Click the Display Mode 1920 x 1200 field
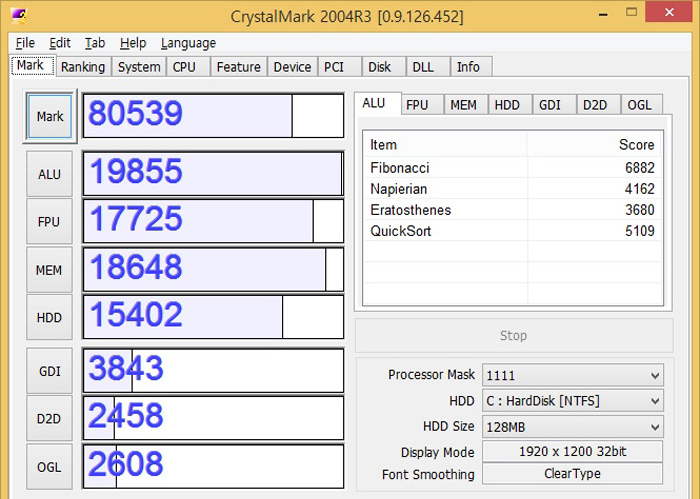The width and height of the screenshot is (700, 499). click(x=573, y=451)
